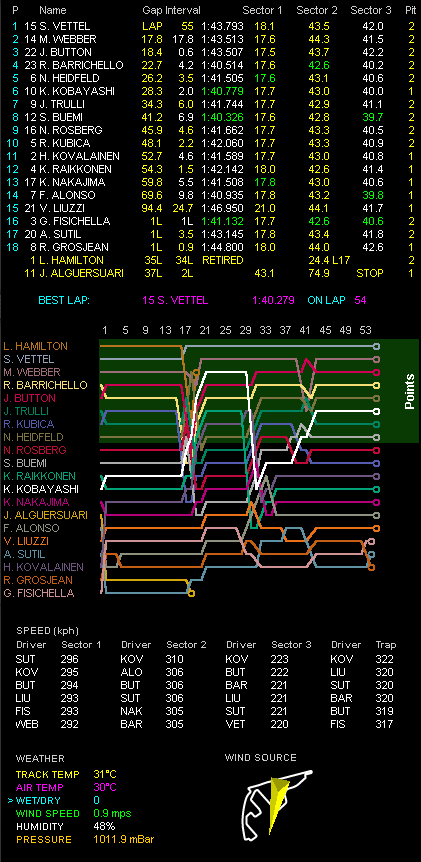Image resolution: width=421 pixels, height=862 pixels.
Task: Click J. TRULLI in chart legend
Action: coord(26,411)
